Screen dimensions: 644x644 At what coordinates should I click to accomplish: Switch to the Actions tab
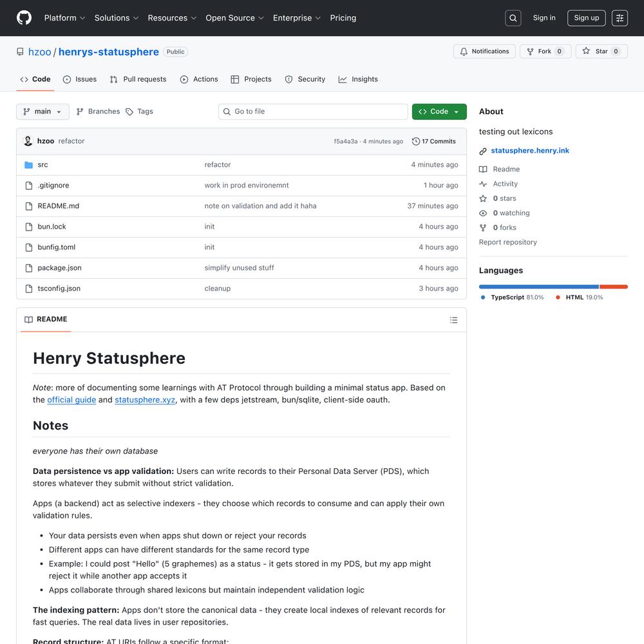[199, 79]
